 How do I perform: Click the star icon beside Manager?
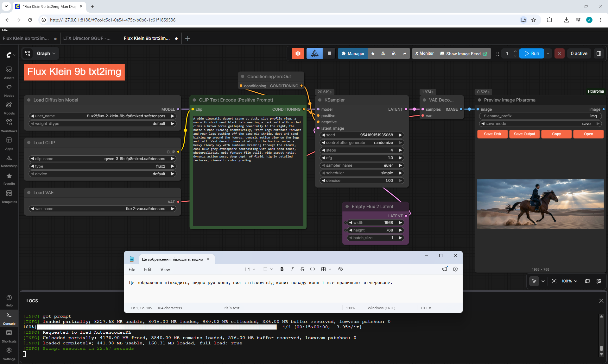click(373, 53)
